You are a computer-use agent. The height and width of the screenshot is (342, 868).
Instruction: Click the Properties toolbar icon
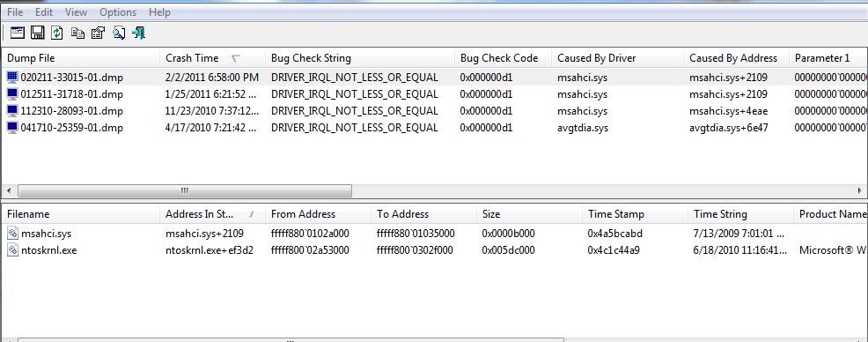[x=98, y=33]
